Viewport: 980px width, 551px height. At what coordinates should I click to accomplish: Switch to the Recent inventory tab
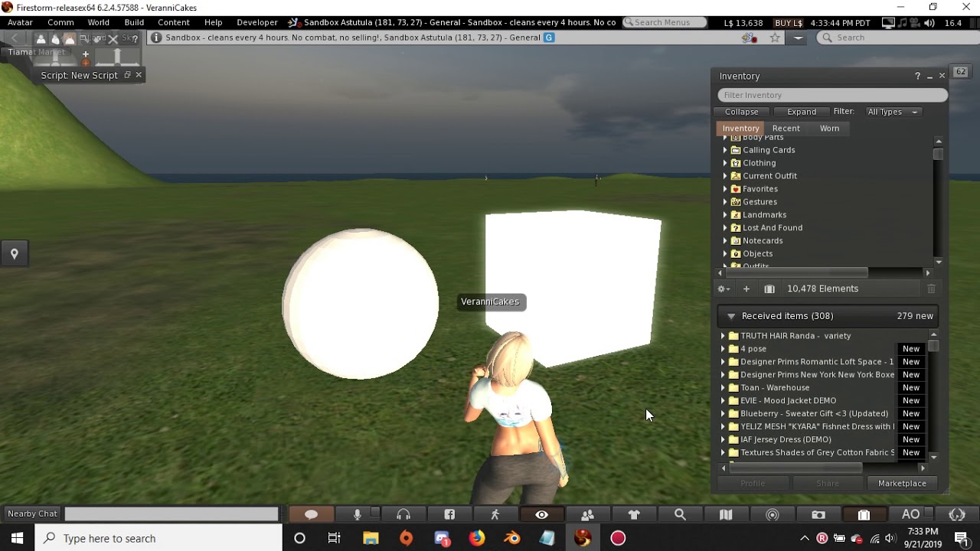point(786,129)
